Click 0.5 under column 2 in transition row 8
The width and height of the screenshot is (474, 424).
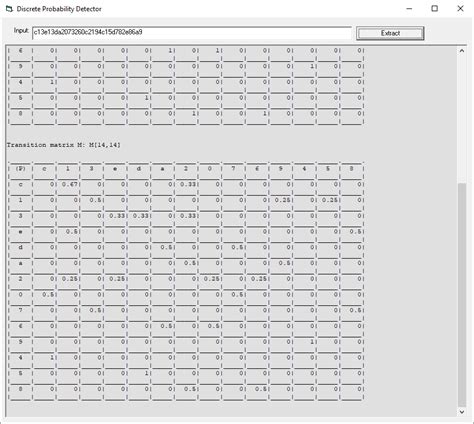tap(190, 389)
